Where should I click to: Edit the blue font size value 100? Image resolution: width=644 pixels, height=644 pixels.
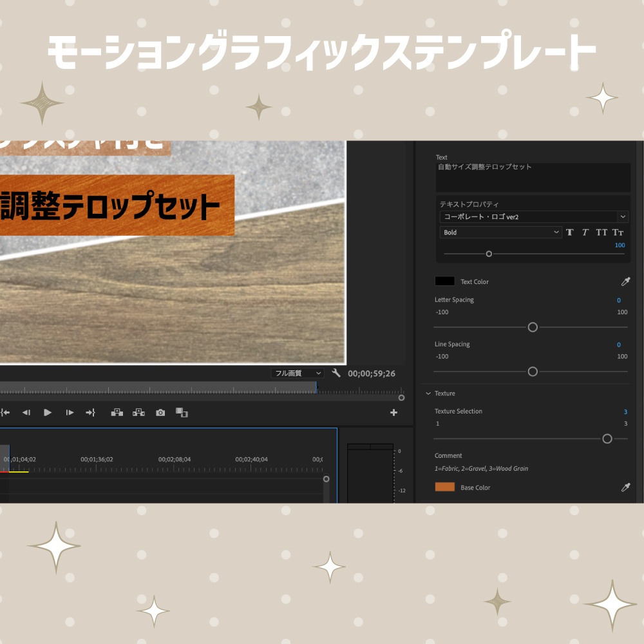(x=620, y=245)
